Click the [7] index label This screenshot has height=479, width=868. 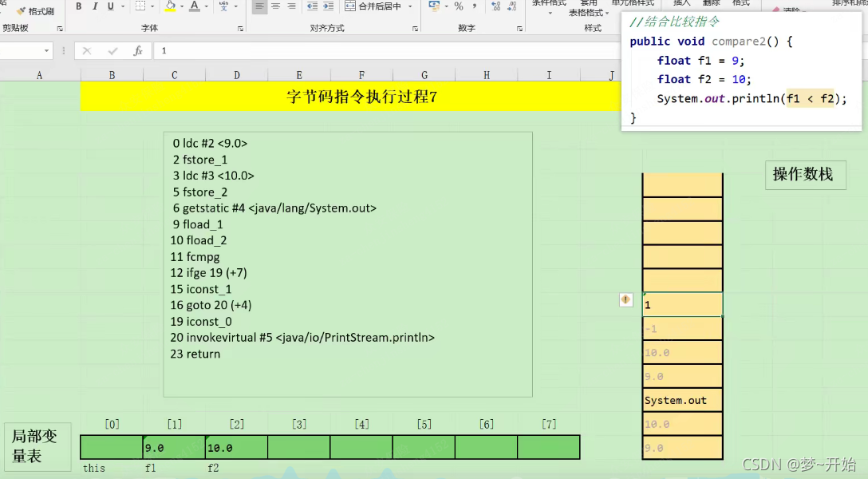pos(549,424)
